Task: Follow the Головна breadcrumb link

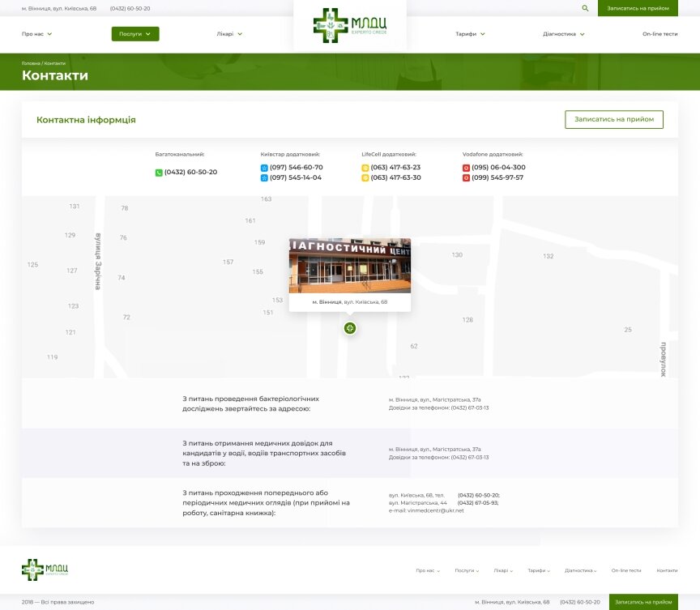Action: (31, 63)
